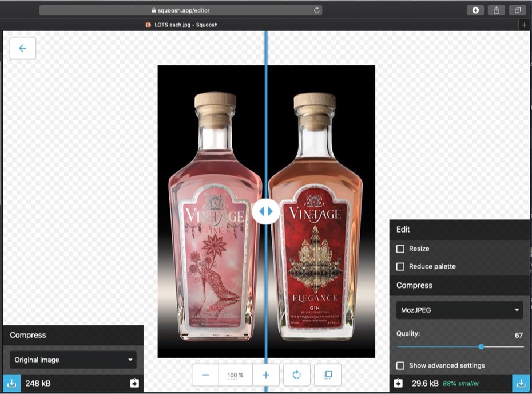Toggle the background checkerboard icon
This screenshot has width=532, height=394.
[x=328, y=375]
